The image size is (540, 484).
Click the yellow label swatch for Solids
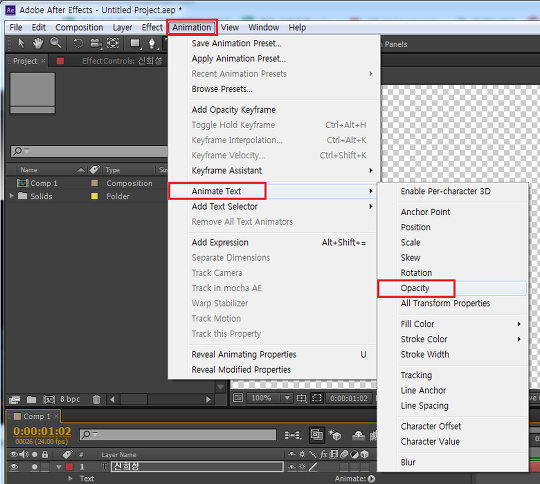click(x=94, y=196)
